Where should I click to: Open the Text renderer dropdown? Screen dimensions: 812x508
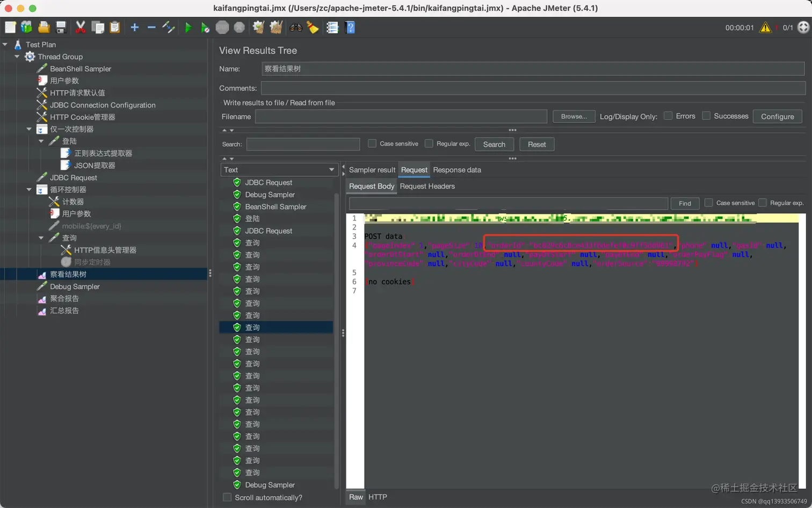[279, 170]
